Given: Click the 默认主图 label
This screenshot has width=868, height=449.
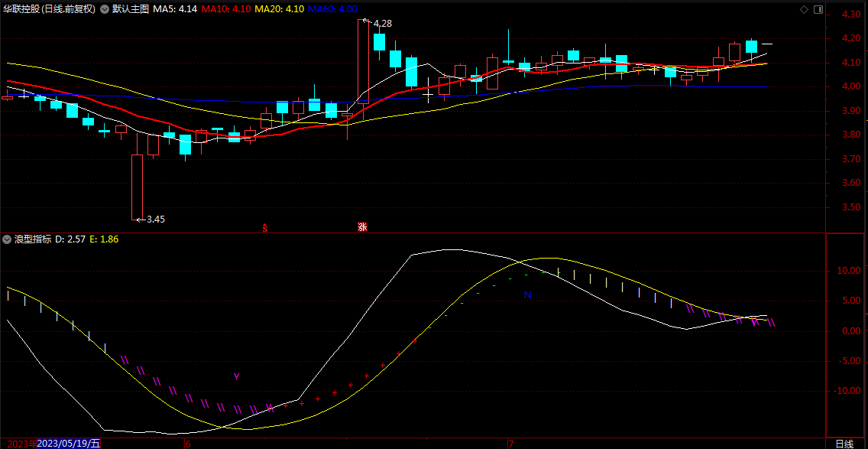Looking at the screenshot, I should [131, 9].
